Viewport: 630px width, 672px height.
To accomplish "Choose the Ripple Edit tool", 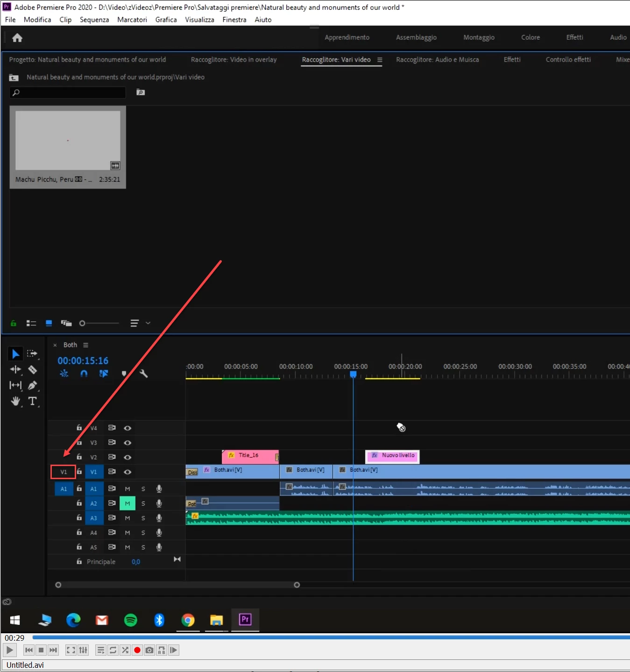I will click(15, 369).
